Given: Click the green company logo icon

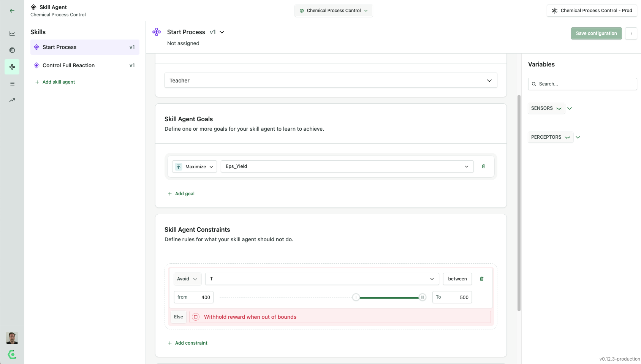Looking at the screenshot, I should [12, 355].
